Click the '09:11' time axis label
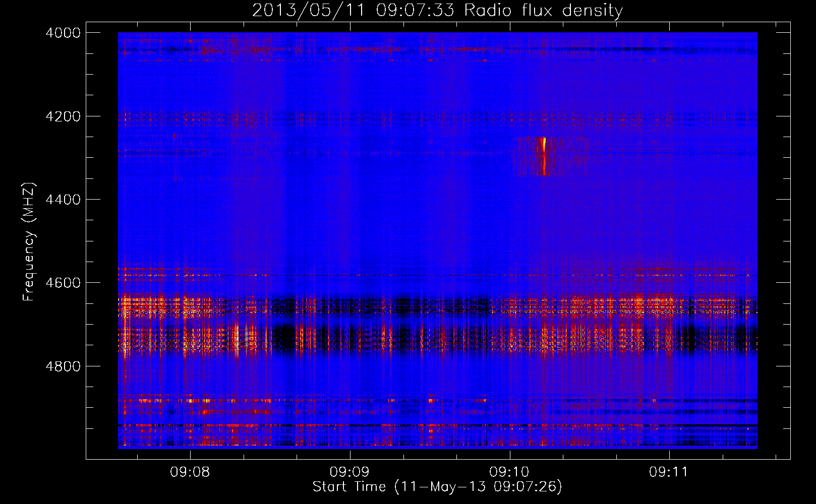This screenshot has height=504, width=816. 669,472
